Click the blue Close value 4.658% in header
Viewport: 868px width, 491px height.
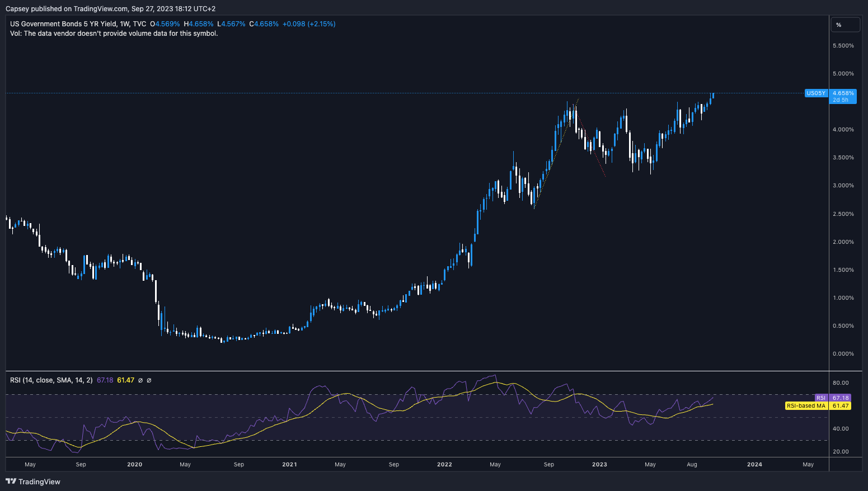pos(266,24)
